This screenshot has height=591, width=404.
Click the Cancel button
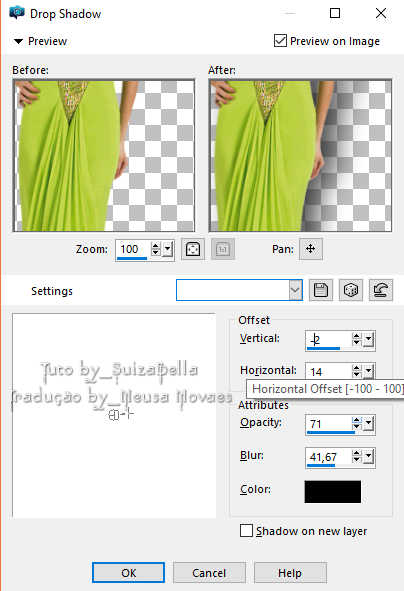point(209,573)
